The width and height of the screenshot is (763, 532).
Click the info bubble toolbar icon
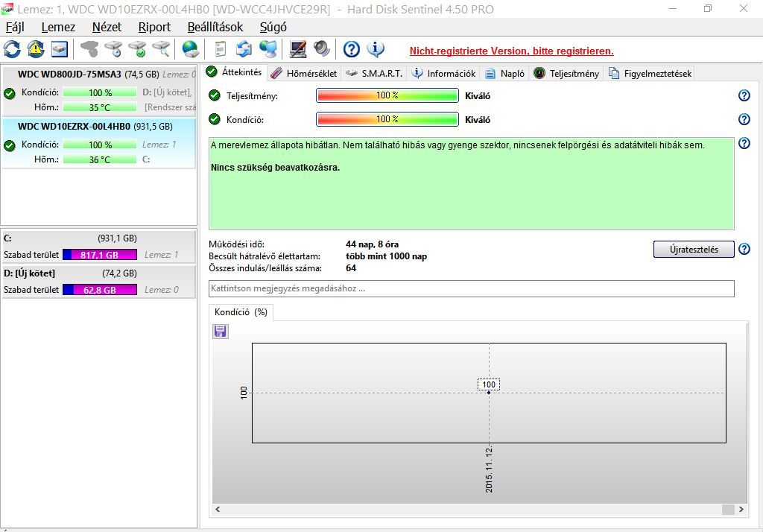(376, 49)
